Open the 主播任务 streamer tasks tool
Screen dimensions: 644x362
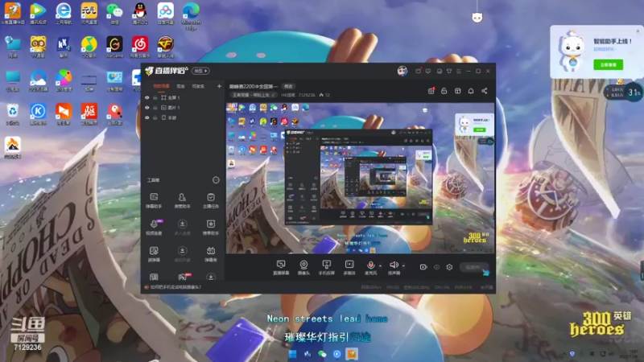pyautogui.click(x=211, y=200)
